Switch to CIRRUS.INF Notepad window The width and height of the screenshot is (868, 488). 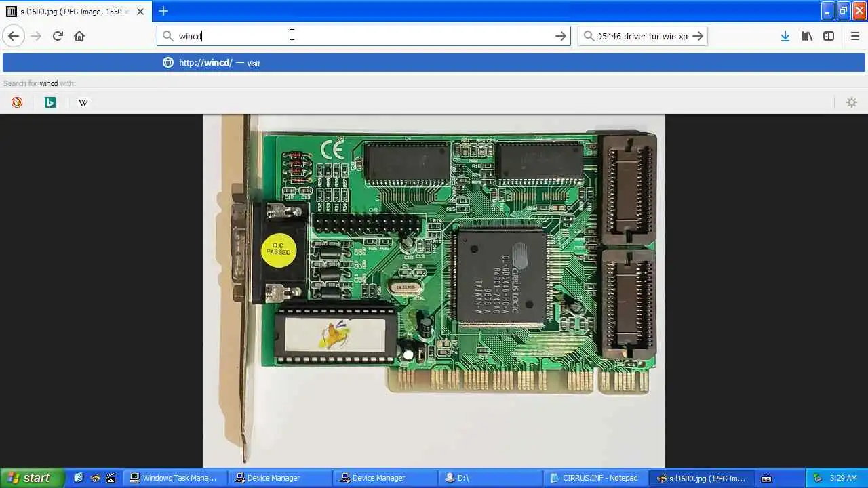595,478
